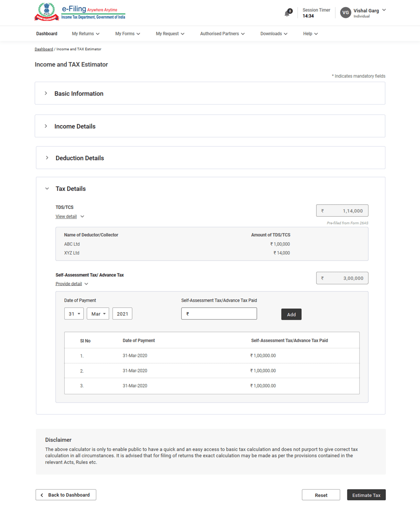Click the e-Filing Income Tax Department logo
The image size is (420, 508).
pyautogui.click(x=80, y=13)
